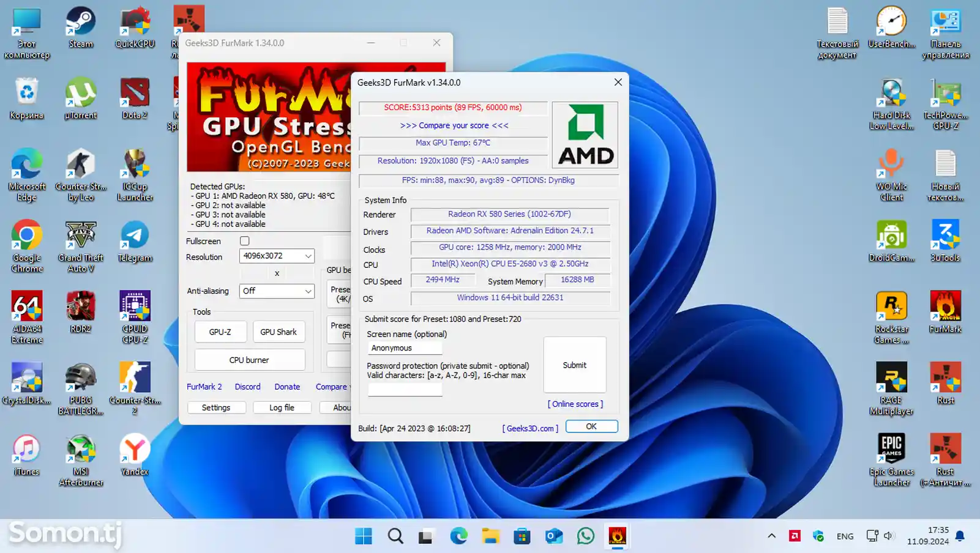Viewport: 980px width, 553px height.
Task: Submit the score with the Submit button
Action: (575, 365)
